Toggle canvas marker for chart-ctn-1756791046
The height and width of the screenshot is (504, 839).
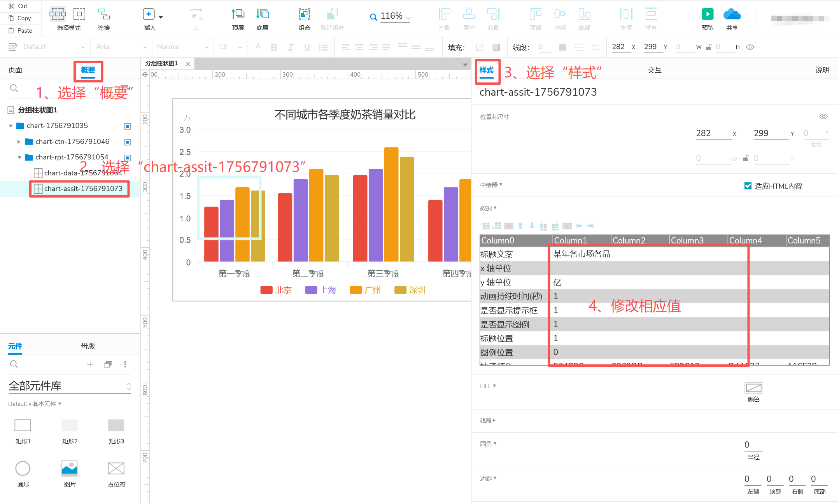point(127,142)
